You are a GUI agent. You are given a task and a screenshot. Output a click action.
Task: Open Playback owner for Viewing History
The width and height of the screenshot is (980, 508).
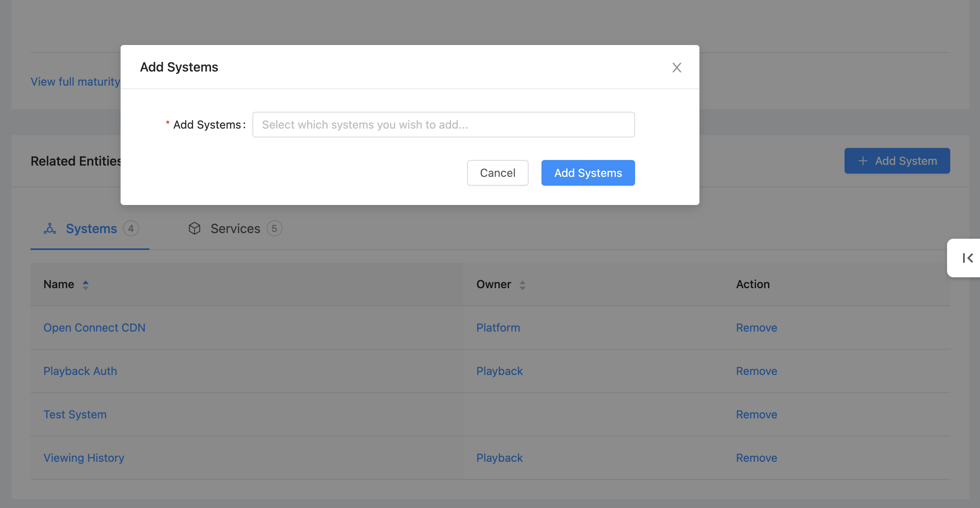tap(500, 458)
